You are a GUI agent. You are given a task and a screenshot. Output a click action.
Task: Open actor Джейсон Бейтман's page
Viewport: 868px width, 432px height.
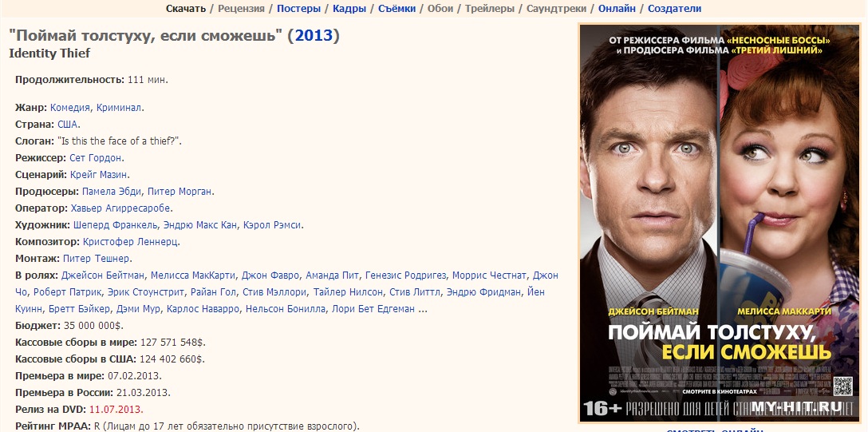point(103,275)
